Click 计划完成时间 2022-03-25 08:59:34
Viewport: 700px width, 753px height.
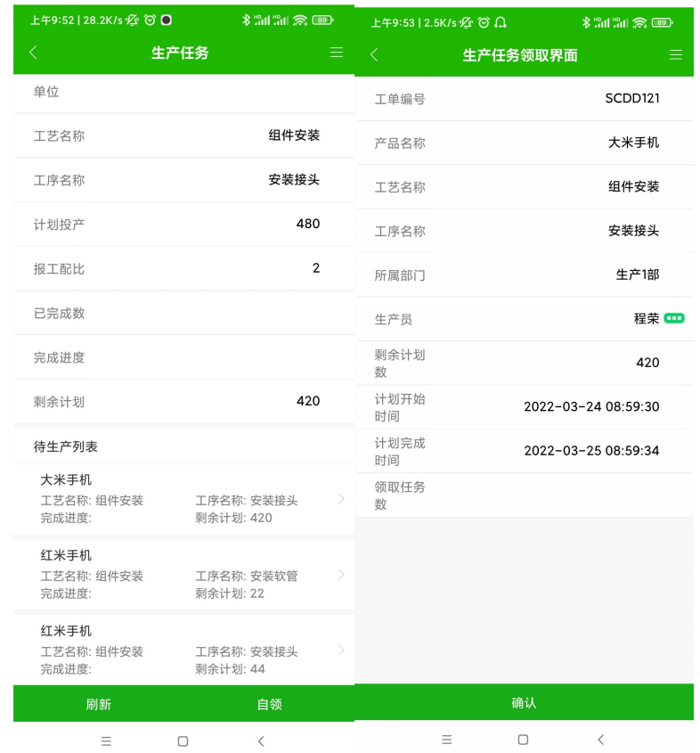591,451
